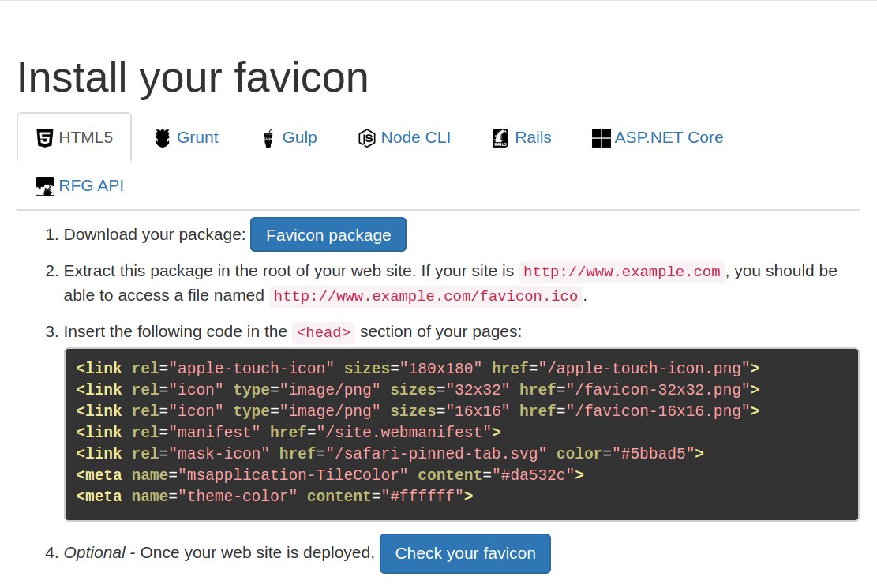877x588 pixels.
Task: Select the HTML5 tab label
Action: click(85, 137)
